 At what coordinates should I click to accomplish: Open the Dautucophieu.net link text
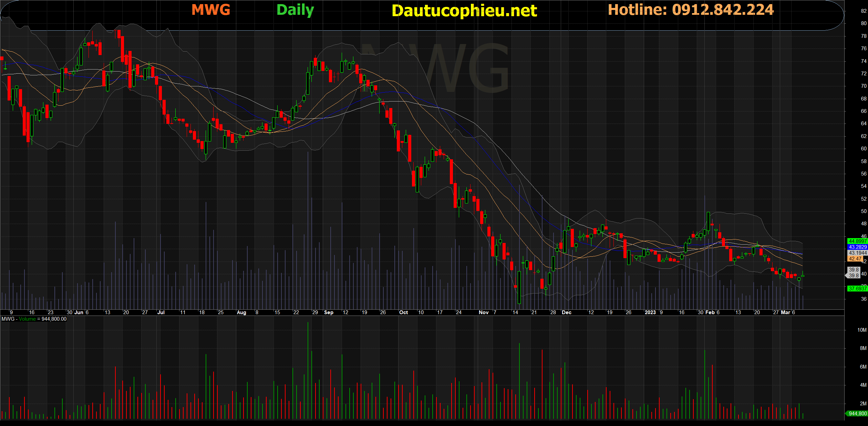click(x=464, y=11)
